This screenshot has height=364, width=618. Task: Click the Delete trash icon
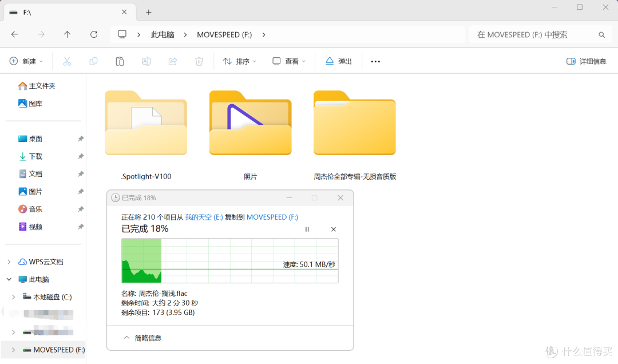pos(199,61)
